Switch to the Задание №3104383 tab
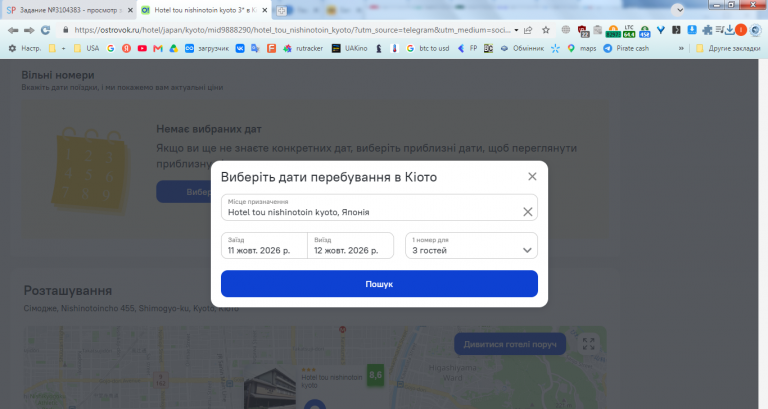Image resolution: width=768 pixels, height=409 pixels. 69,10
